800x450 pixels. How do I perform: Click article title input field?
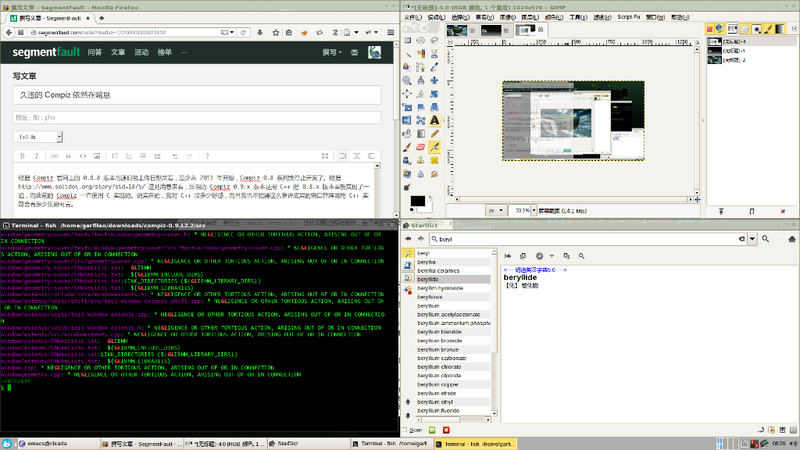196,95
